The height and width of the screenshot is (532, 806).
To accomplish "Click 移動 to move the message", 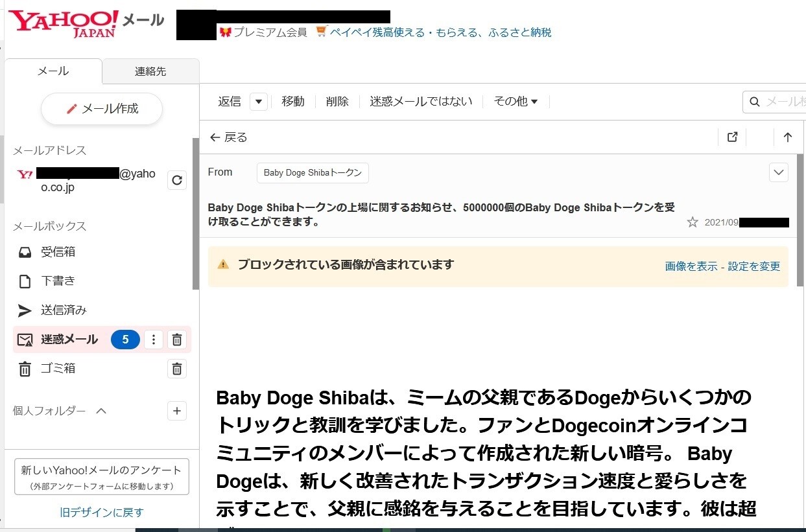I will 293,101.
